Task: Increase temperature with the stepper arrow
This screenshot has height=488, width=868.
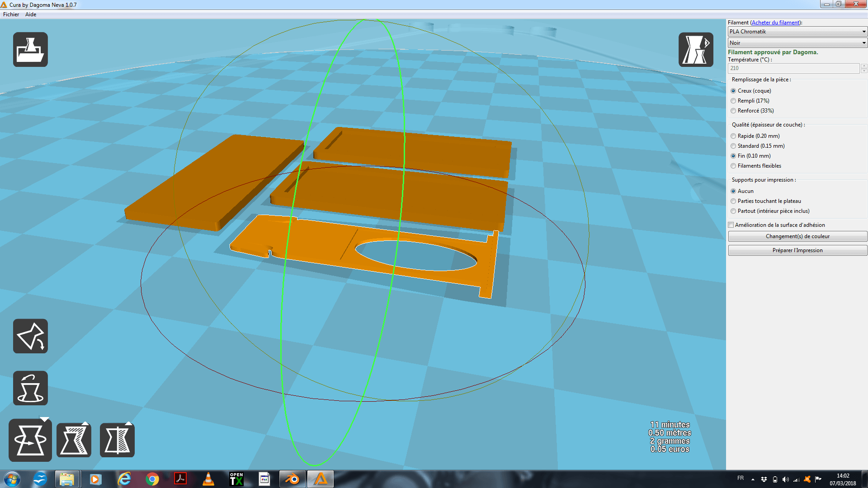Action: (864, 66)
